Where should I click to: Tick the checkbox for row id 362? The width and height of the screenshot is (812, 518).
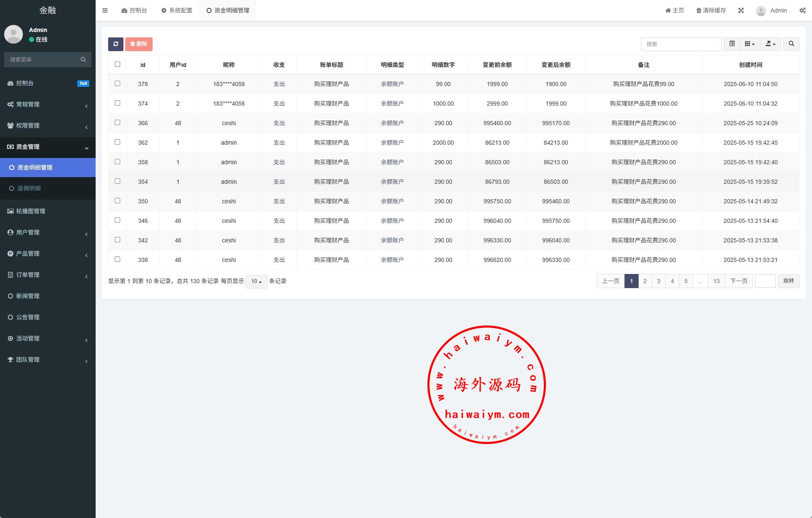click(117, 142)
